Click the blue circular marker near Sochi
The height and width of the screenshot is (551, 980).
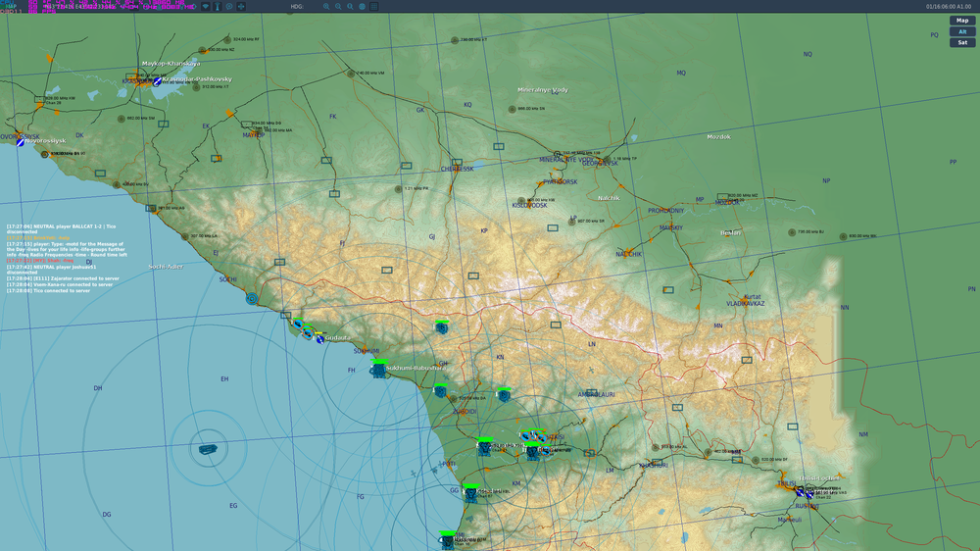coord(252,298)
